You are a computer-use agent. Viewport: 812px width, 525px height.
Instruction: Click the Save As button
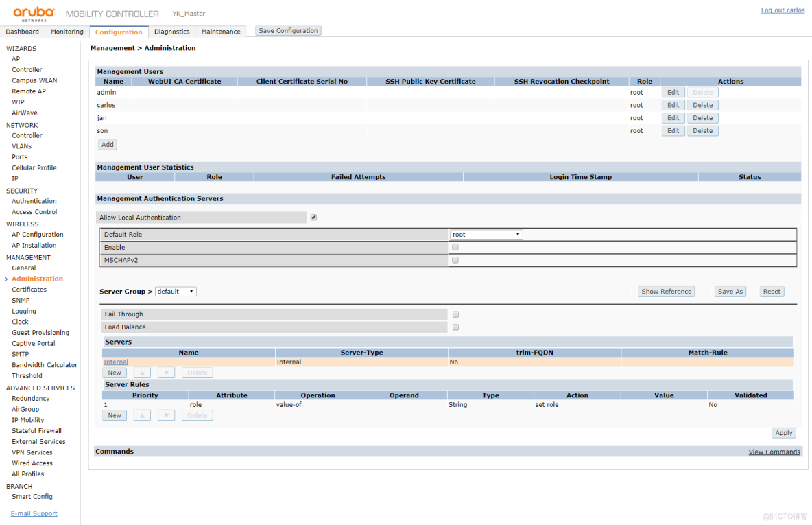tap(730, 291)
